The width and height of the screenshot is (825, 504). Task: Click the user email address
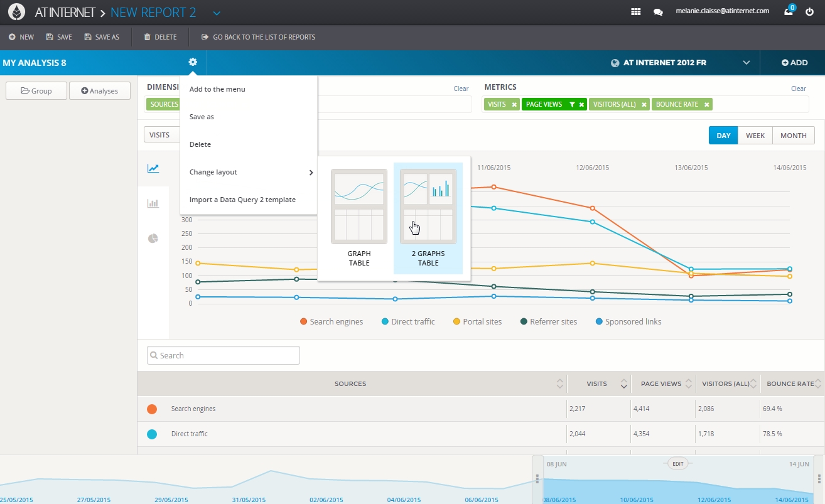tap(722, 11)
